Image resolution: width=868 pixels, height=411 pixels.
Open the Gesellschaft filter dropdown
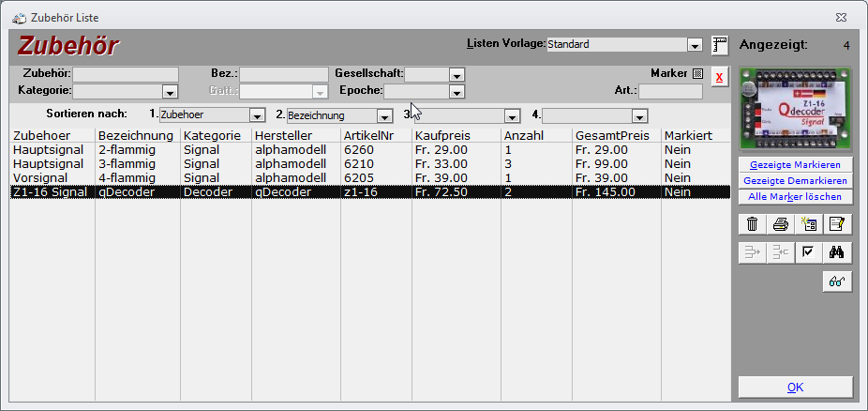click(456, 75)
